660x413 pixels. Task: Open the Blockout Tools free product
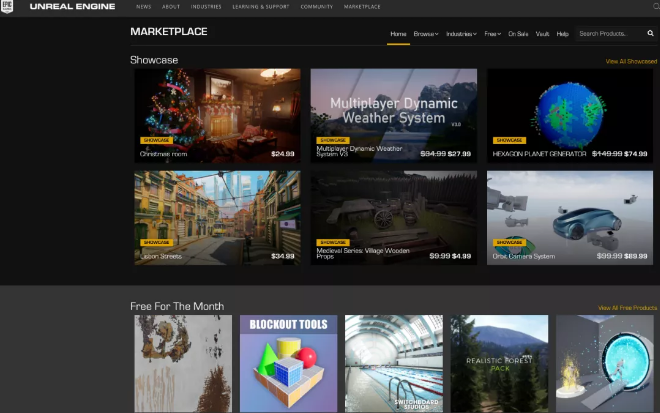(x=288, y=364)
